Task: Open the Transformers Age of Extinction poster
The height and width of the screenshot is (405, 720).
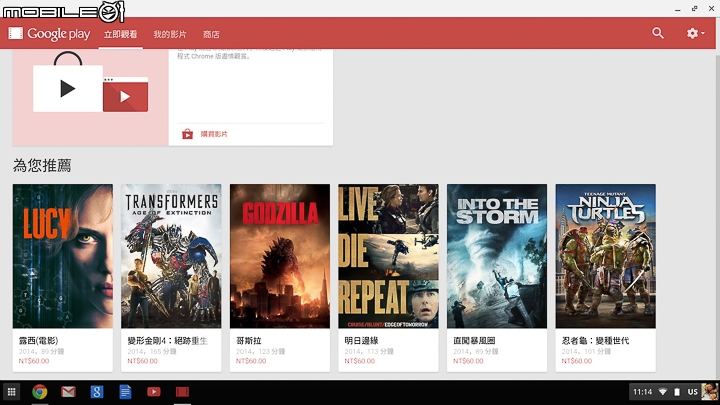Action: (x=171, y=256)
